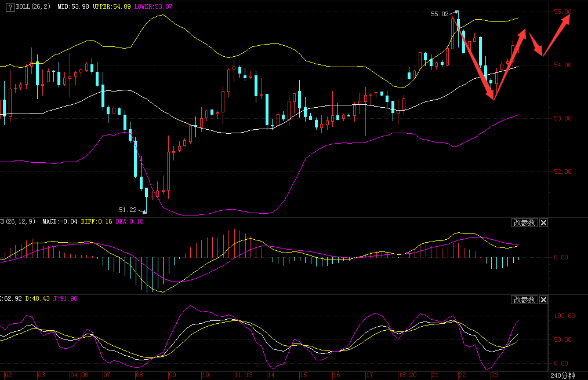The image size is (588, 380).
Task: Click the white MID:53.98 label
Action: click(x=73, y=6)
